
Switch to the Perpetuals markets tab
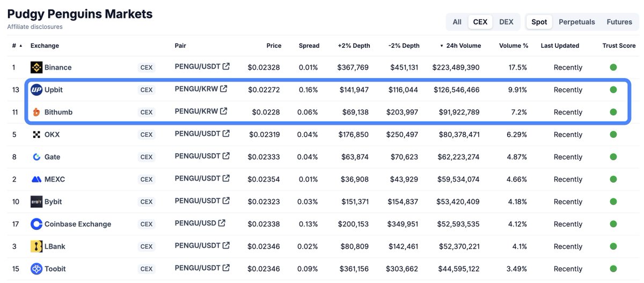click(577, 22)
